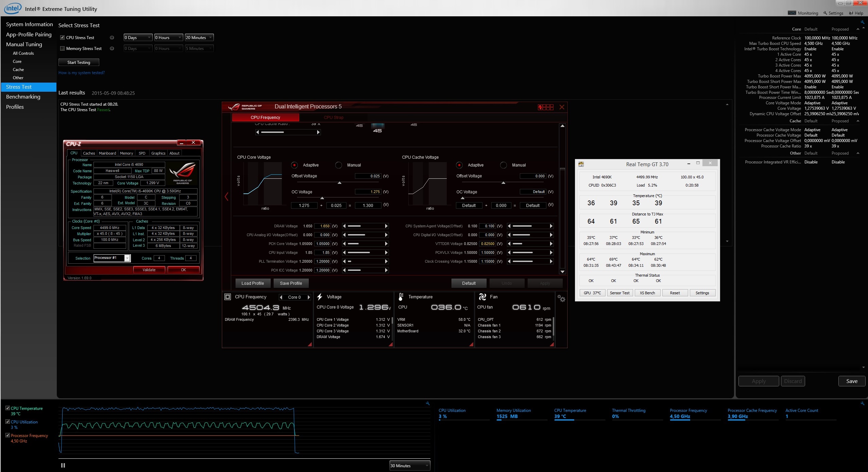The height and width of the screenshot is (472, 868).
Task: Open the Processor #1 selection dropdown
Action: coord(127,258)
